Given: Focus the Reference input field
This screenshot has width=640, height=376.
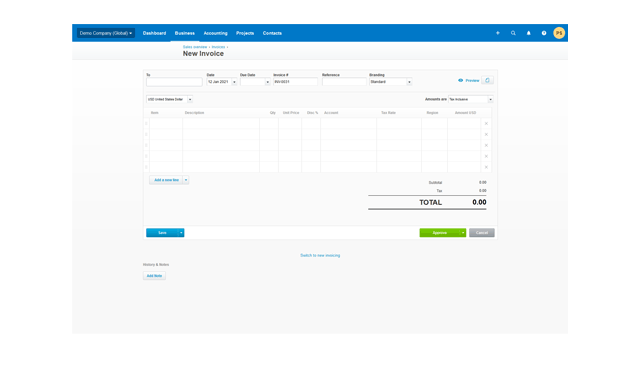Looking at the screenshot, I should pos(344,82).
